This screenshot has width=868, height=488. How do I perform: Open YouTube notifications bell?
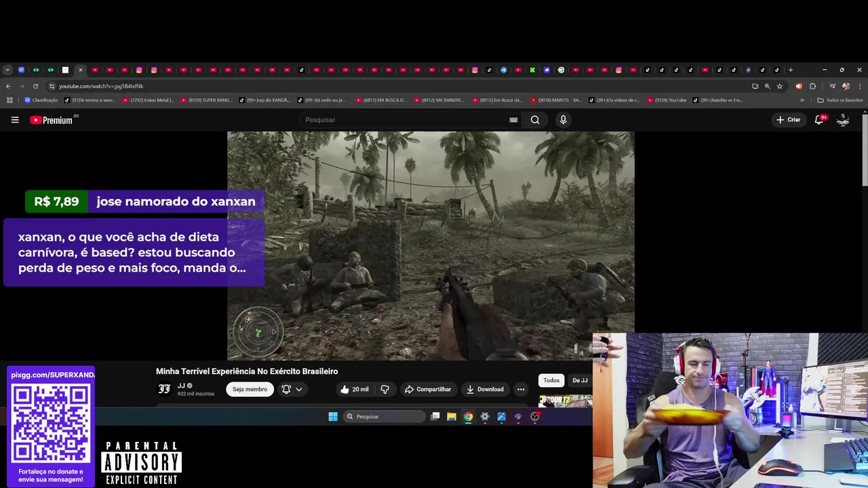819,120
